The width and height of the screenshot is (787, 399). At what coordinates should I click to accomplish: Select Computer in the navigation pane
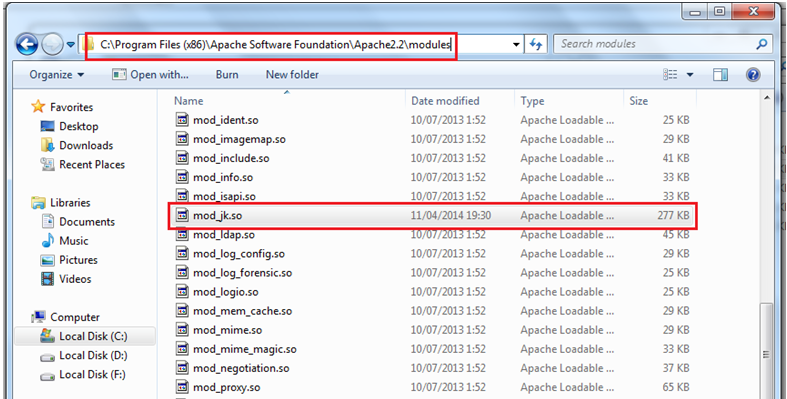[x=65, y=317]
